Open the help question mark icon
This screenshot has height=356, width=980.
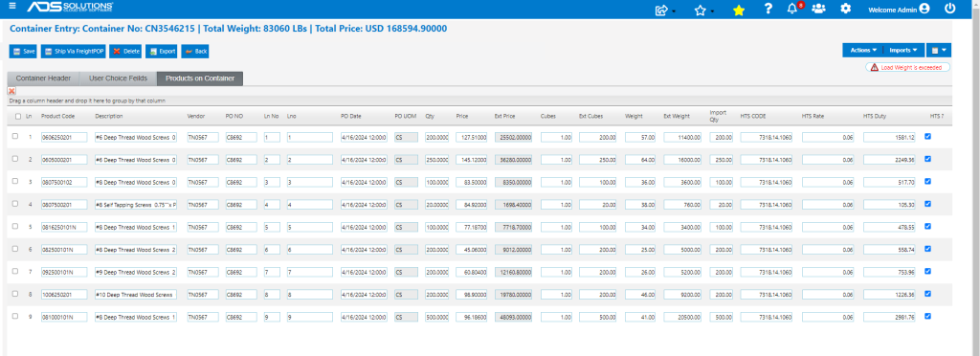point(768,9)
